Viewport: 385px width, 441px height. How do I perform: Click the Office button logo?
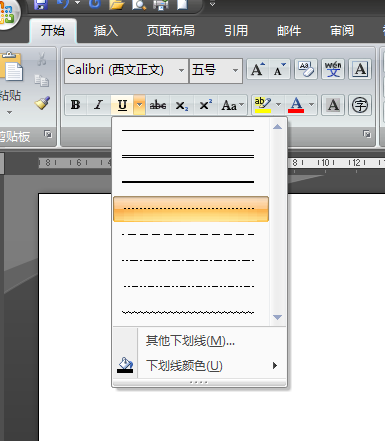(7, 13)
